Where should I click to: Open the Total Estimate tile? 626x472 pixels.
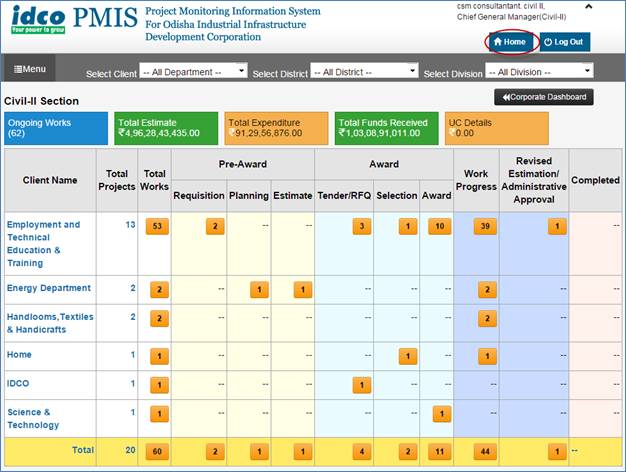(166, 128)
